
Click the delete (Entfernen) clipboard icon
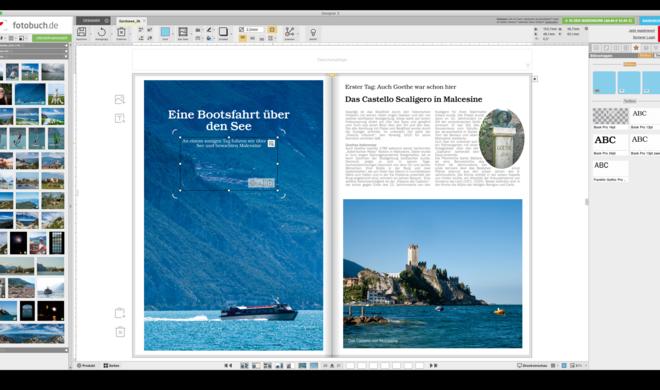(x=121, y=32)
